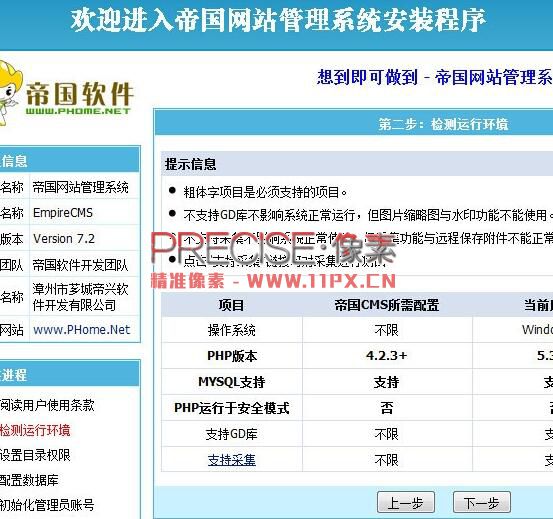Click the MYSQL支持 row label
The width and height of the screenshot is (553, 519).
tap(231, 382)
